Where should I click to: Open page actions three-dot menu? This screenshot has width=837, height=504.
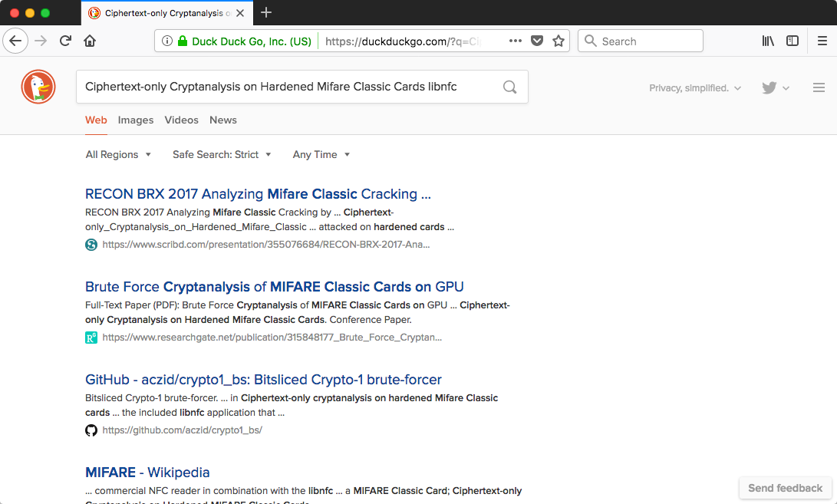pos(515,41)
